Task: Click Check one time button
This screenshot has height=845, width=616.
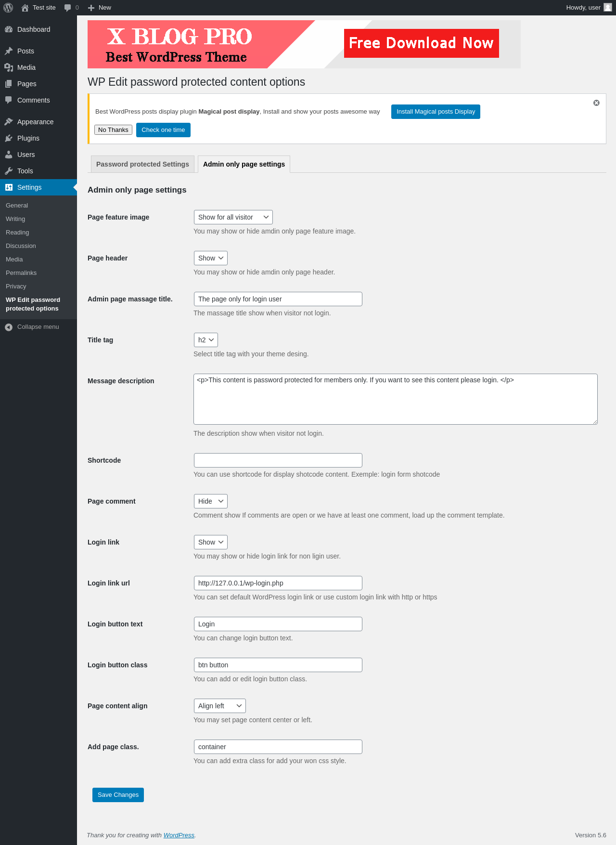Action: pyautogui.click(x=163, y=130)
